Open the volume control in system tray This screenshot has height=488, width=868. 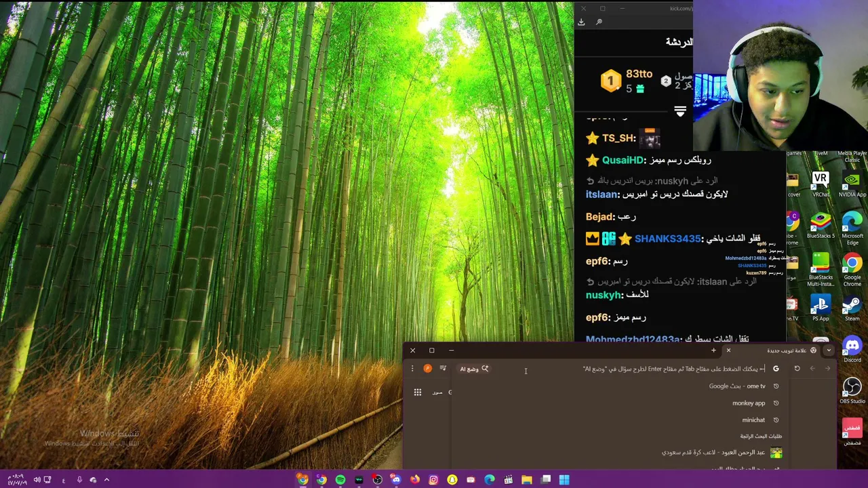point(37,480)
